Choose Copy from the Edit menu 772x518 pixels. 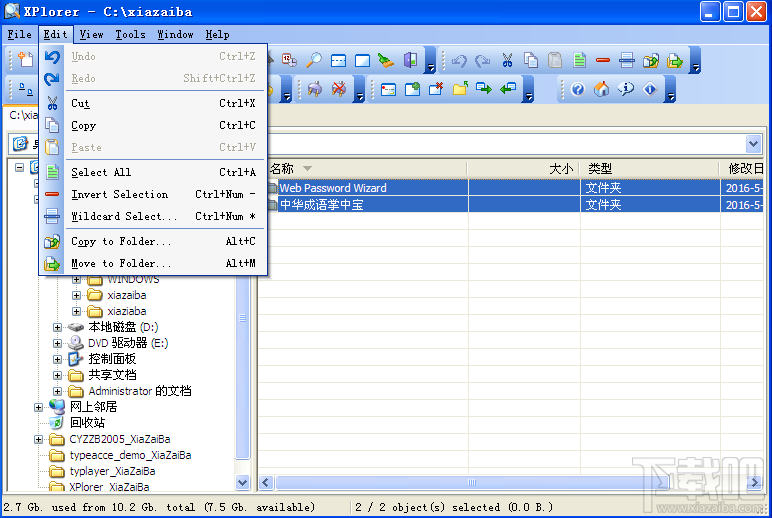point(153,125)
